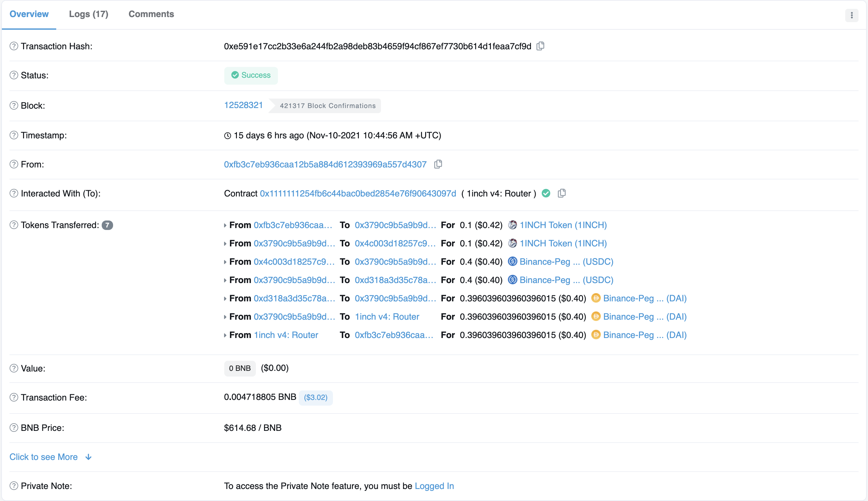The width and height of the screenshot is (868, 501).
Task: Click DAI logo in fifth transfer row
Action: click(x=596, y=298)
